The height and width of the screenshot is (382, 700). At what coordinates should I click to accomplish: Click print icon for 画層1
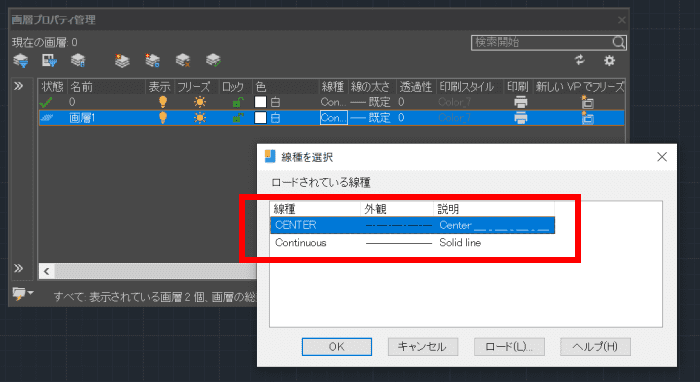pyautogui.click(x=521, y=118)
